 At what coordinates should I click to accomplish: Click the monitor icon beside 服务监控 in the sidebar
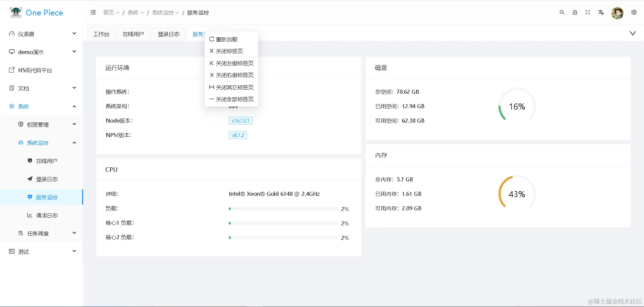tap(30, 197)
